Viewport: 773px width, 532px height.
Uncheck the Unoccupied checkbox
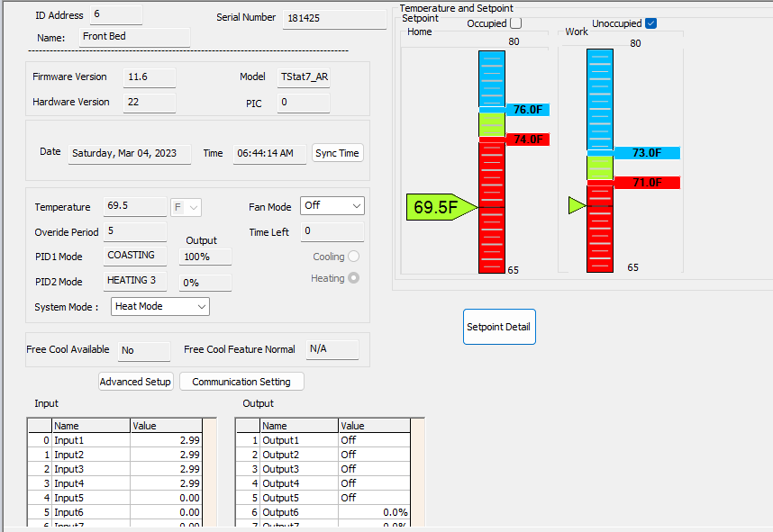[x=650, y=23]
